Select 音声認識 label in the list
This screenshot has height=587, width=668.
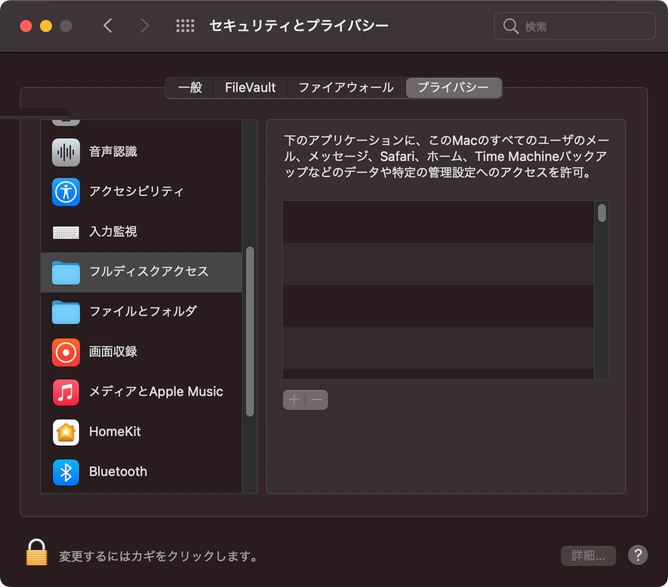(x=113, y=152)
